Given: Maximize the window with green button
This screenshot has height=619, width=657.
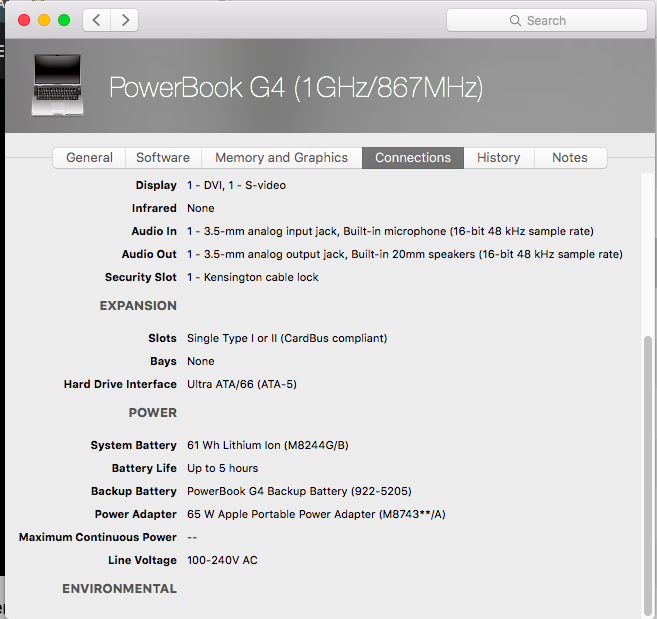Looking at the screenshot, I should coord(64,20).
